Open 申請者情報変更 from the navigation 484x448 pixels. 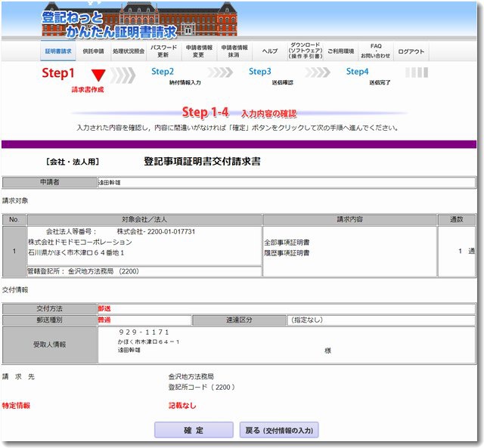198,51
